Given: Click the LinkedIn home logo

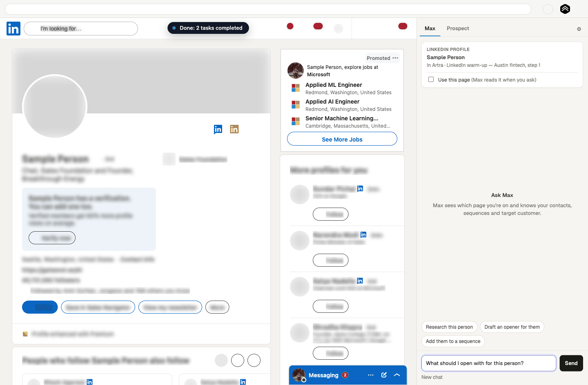Looking at the screenshot, I should click(13, 29).
